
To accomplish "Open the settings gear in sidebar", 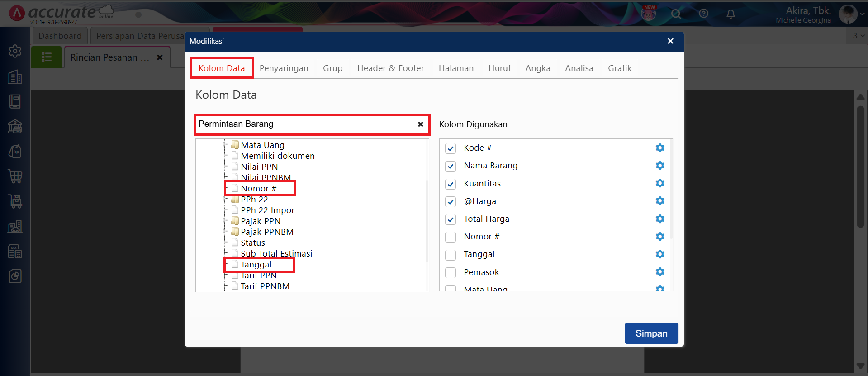I will point(15,51).
